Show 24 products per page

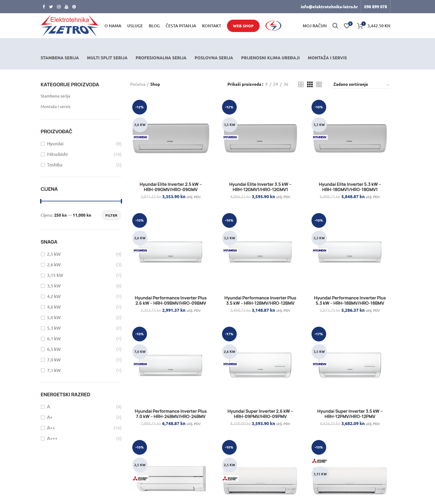click(x=275, y=84)
